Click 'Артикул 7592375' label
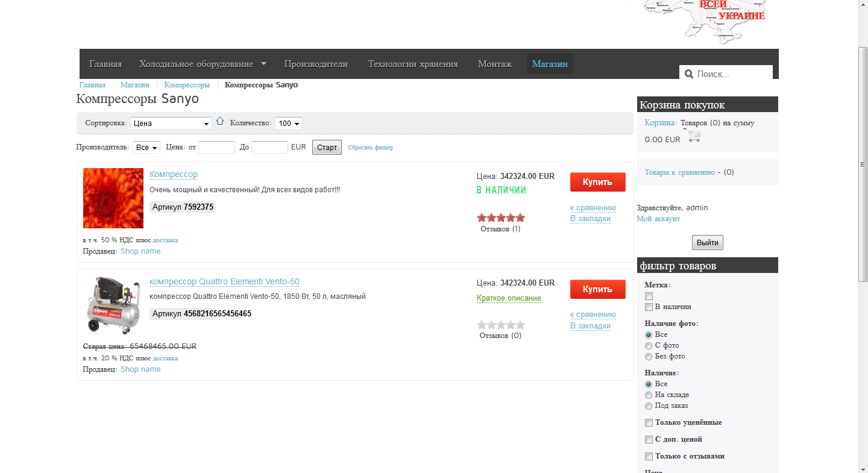Screen dimensions: 868x473 pos(183,207)
